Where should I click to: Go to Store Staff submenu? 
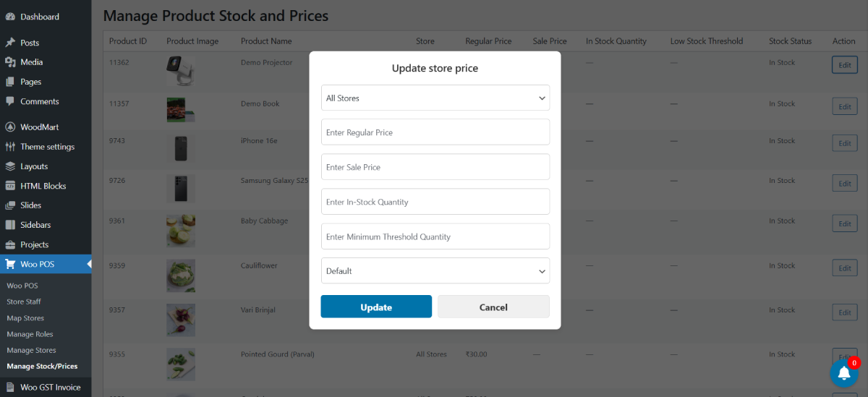(x=24, y=302)
